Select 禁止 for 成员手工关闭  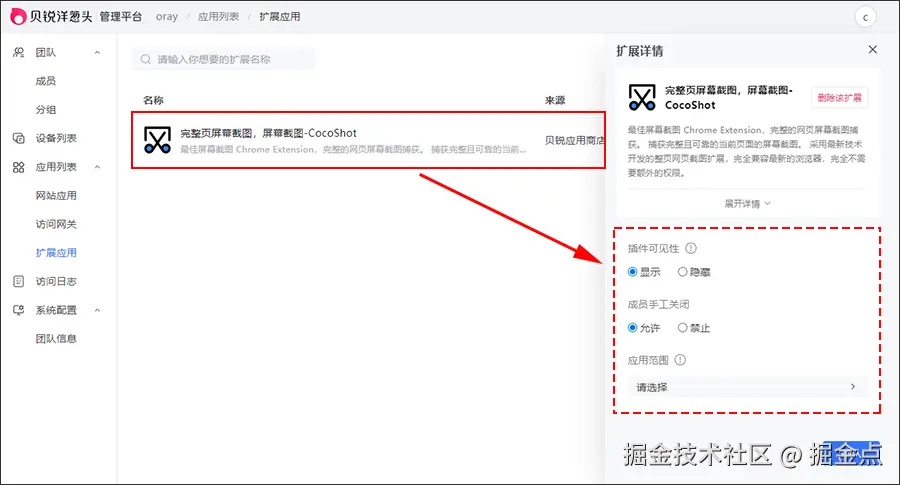click(x=682, y=328)
